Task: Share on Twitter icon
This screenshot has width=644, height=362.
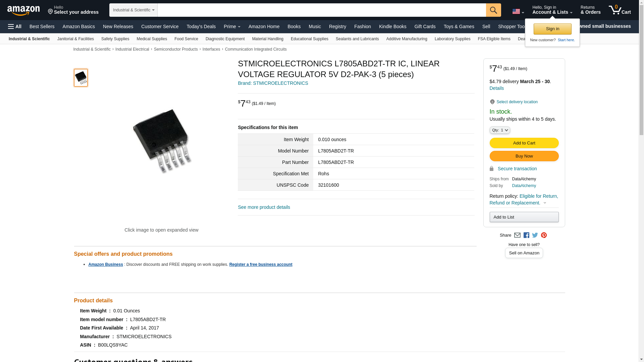Action: pyautogui.click(x=535, y=235)
